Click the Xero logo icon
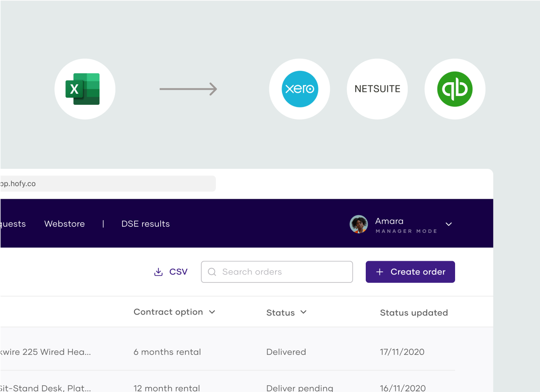 [299, 89]
